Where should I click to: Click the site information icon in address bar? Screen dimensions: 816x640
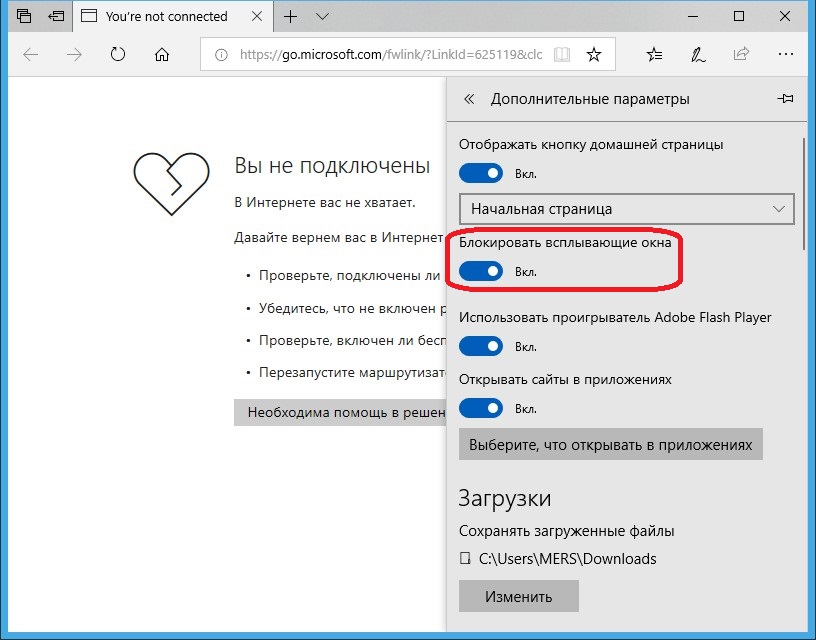(221, 54)
